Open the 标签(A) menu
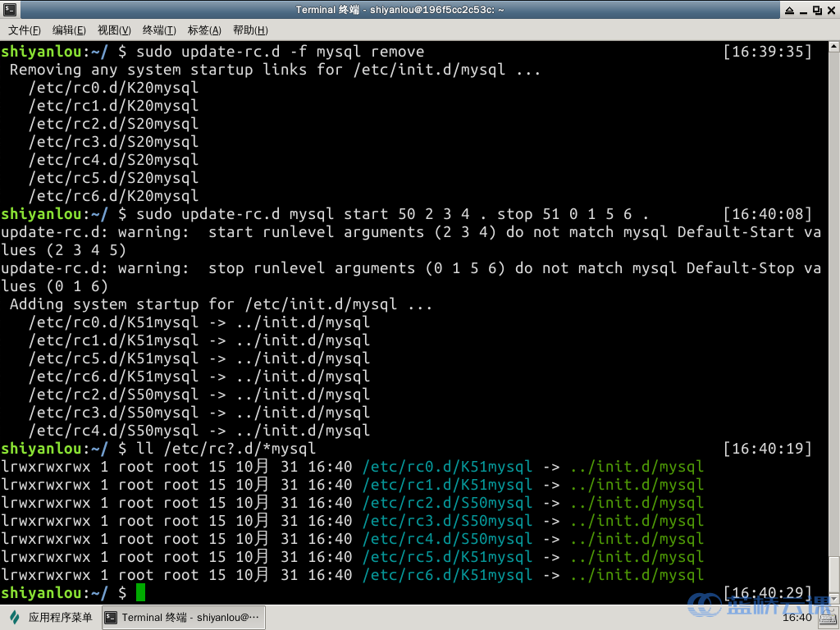The height and width of the screenshot is (630, 840). coord(204,30)
